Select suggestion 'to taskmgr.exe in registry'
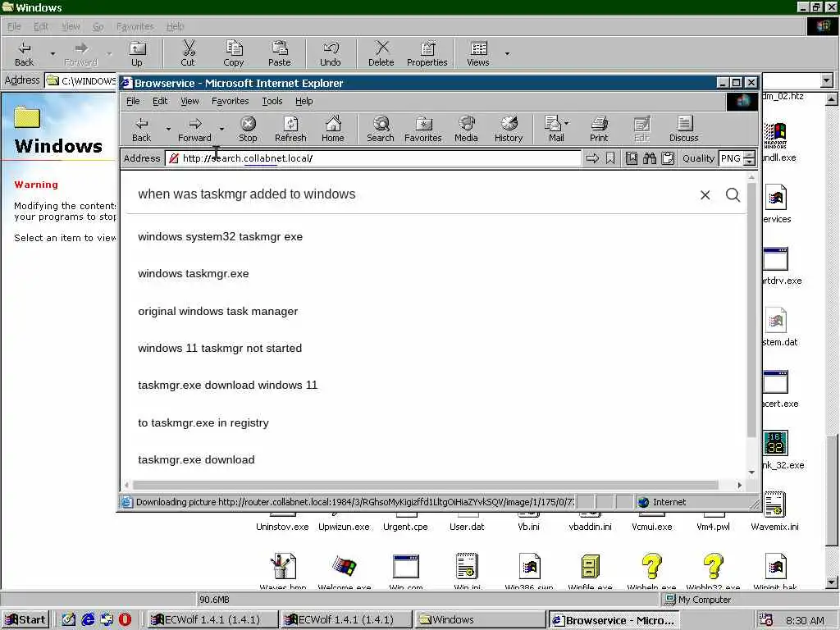Image resolution: width=840 pixels, height=630 pixels. point(203,422)
